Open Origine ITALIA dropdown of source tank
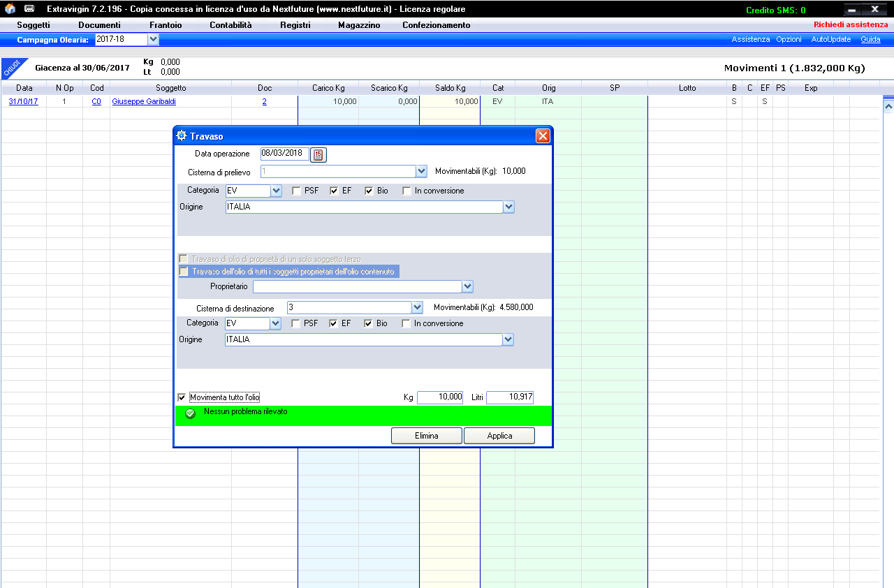This screenshot has height=588, width=894. 508,207
